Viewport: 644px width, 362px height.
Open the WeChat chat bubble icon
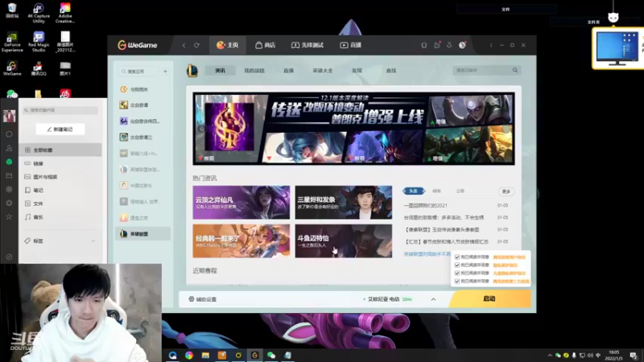[9, 134]
